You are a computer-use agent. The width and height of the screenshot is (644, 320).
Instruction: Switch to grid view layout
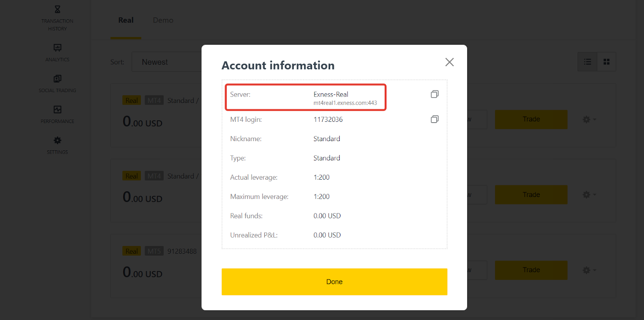607,62
